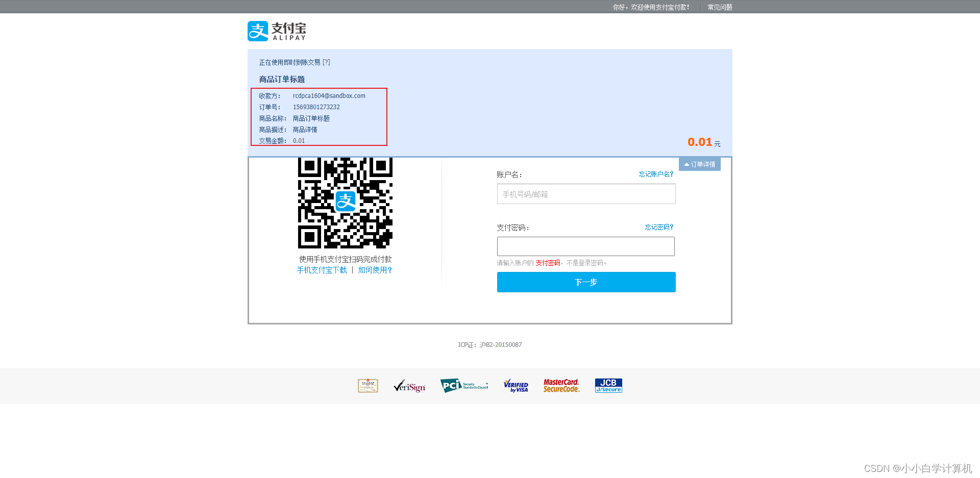Click the PCI Security Standards badge

point(464,386)
